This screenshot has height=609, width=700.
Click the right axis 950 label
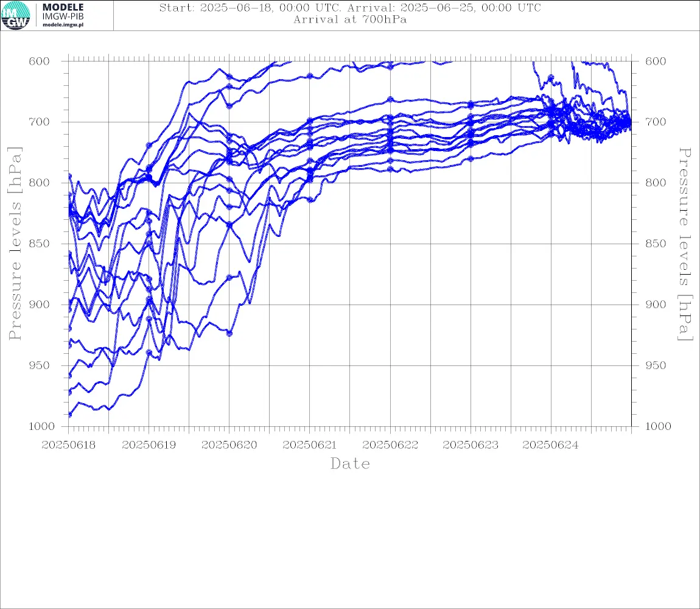(x=656, y=365)
